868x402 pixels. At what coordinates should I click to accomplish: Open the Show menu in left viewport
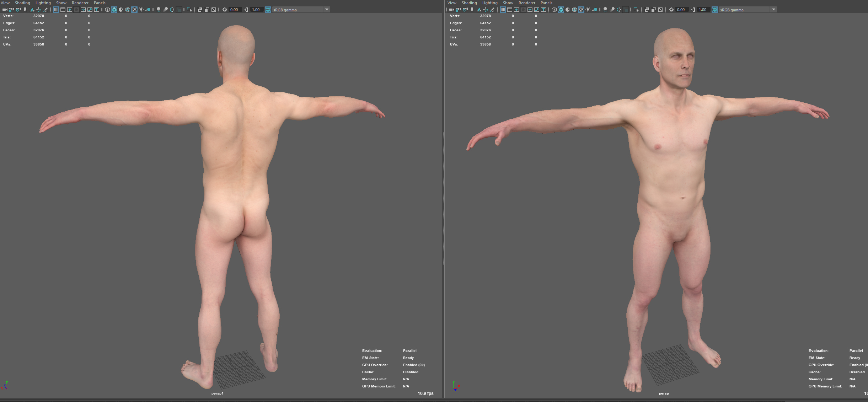click(61, 3)
